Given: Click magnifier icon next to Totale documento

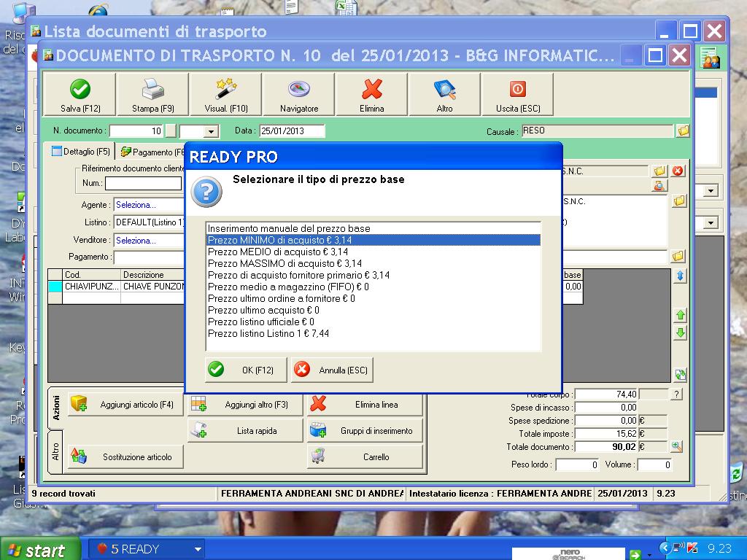Looking at the screenshot, I should (x=676, y=447).
